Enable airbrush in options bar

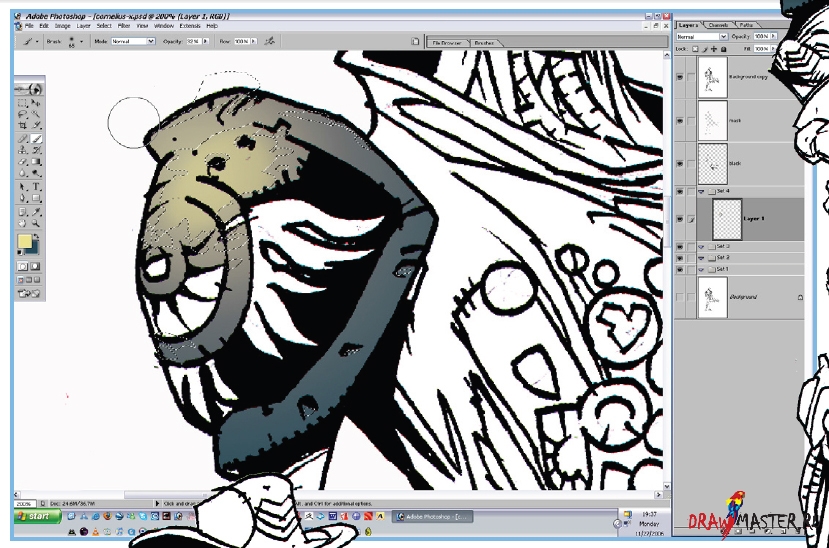click(x=270, y=41)
